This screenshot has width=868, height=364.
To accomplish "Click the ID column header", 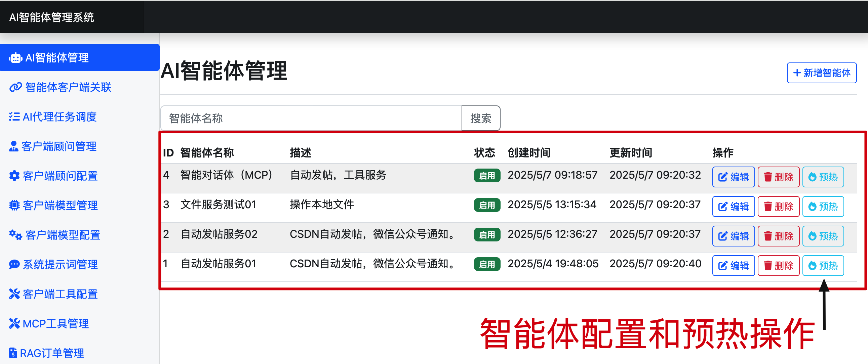I will pos(168,153).
